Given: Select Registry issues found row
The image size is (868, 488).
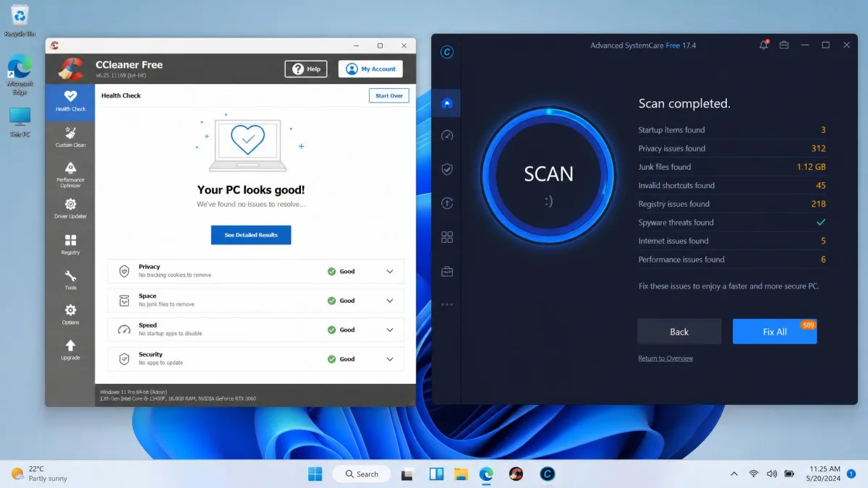Looking at the screenshot, I should click(x=732, y=204).
